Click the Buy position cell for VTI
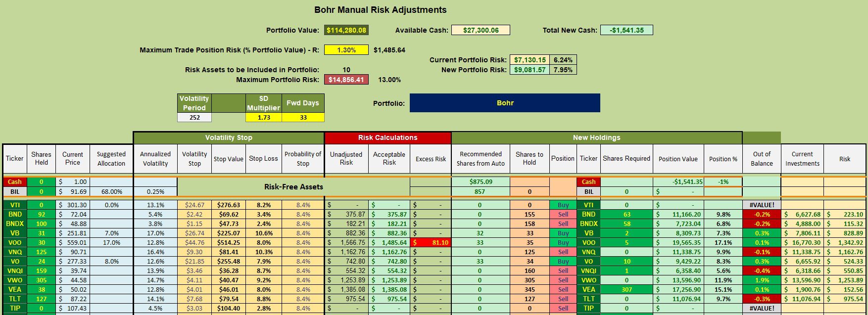The image size is (868, 315). coord(563,205)
